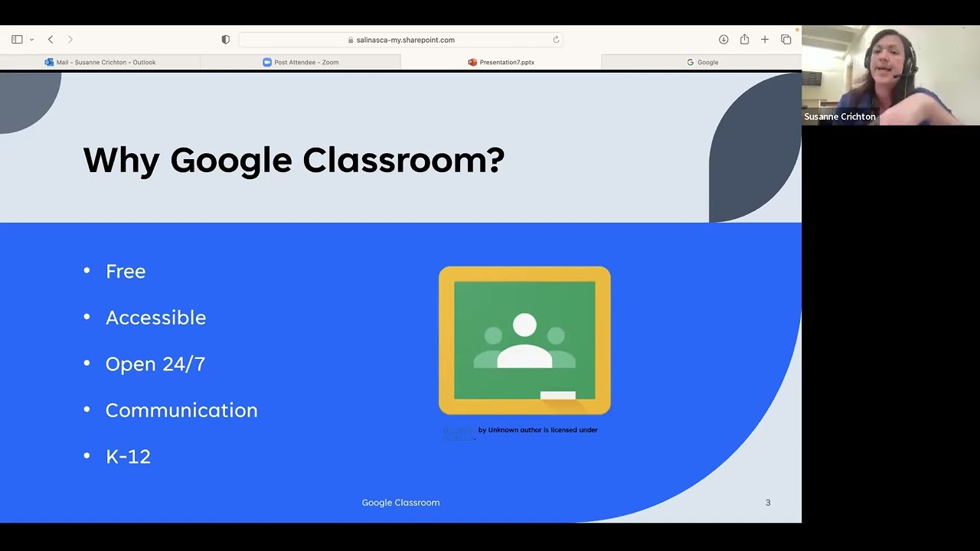980x551 pixels.
Task: Click the 'Why Google Classroom?' slide title
Action: (294, 160)
